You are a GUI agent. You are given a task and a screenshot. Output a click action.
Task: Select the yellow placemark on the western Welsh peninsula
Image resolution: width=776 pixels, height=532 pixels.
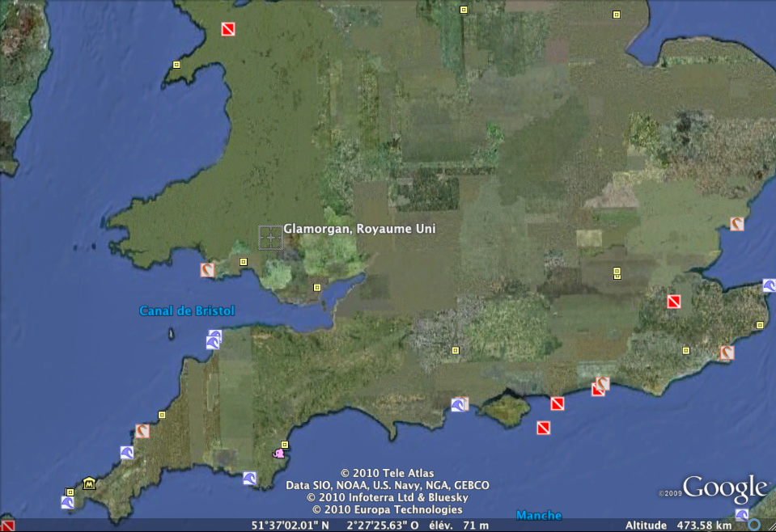176,65
